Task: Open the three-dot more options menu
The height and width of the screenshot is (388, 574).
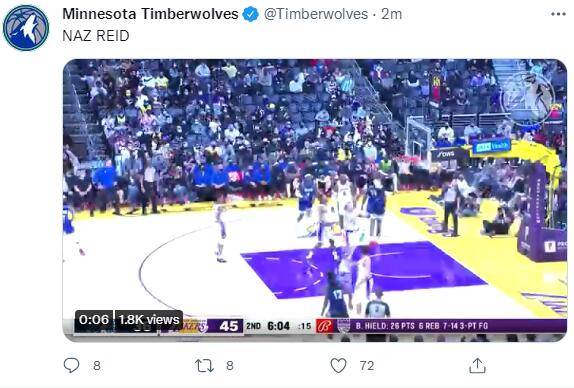Action: 558,14
